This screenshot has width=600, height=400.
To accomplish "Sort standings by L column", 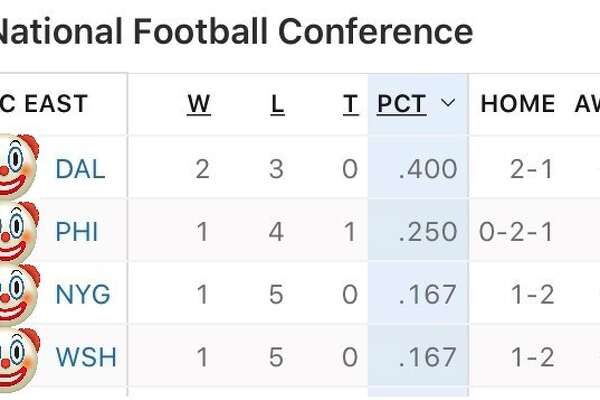I will tap(277, 104).
